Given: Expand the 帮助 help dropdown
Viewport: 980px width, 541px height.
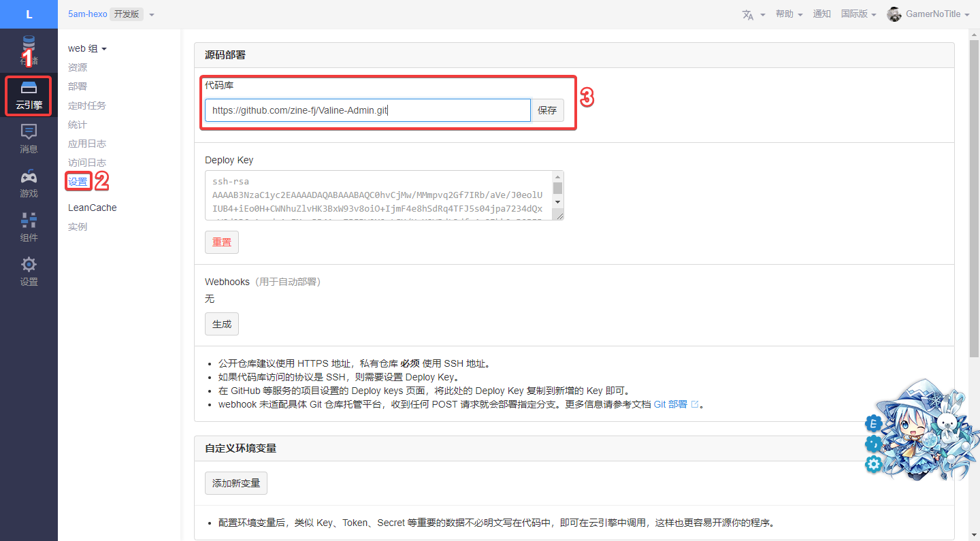Looking at the screenshot, I should pyautogui.click(x=789, y=14).
